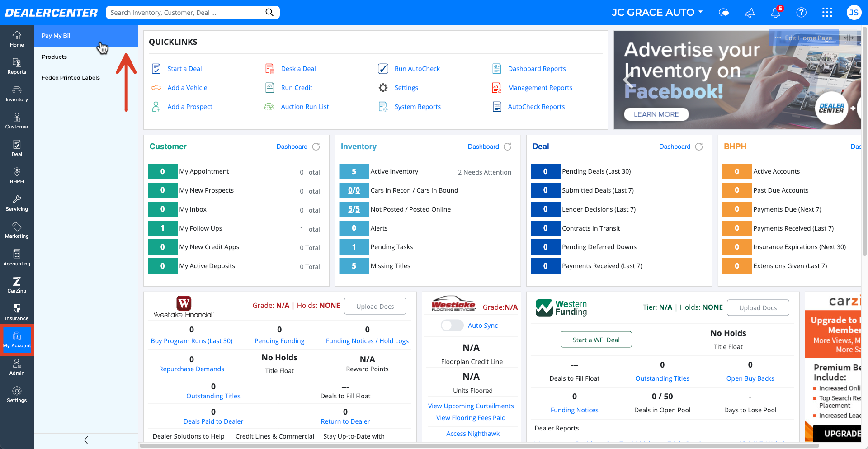
Task: Open the help question mark icon
Action: [x=801, y=12]
